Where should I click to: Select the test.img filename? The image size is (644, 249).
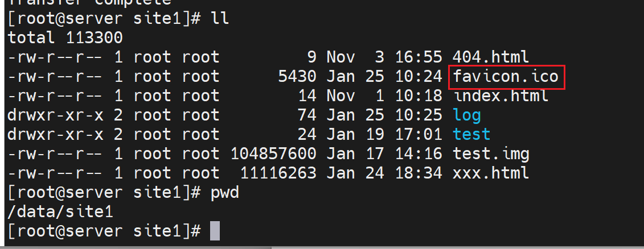point(491,153)
